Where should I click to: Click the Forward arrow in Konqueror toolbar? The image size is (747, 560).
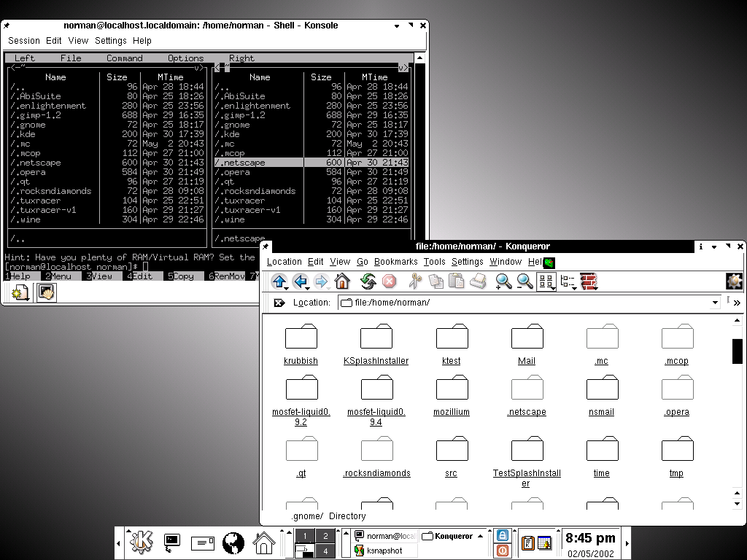(x=322, y=281)
